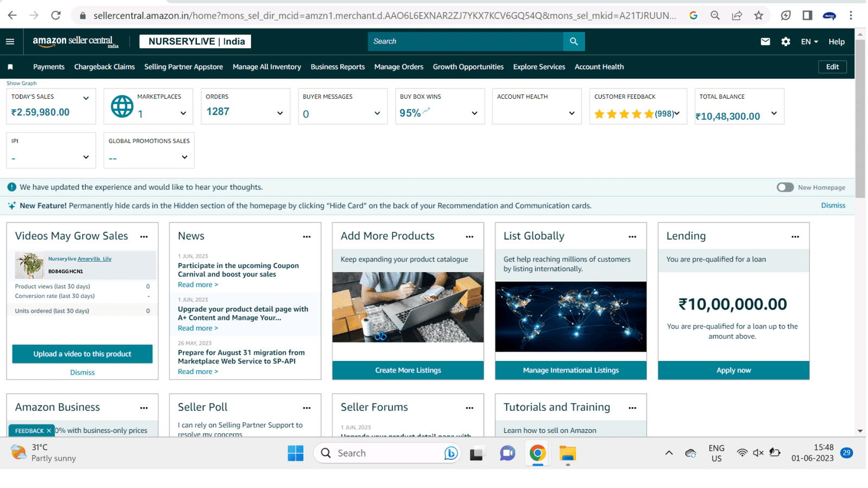Screen dimensions: 868x488
Task: Open the Seller Poll card menu
Action: pyautogui.click(x=307, y=408)
